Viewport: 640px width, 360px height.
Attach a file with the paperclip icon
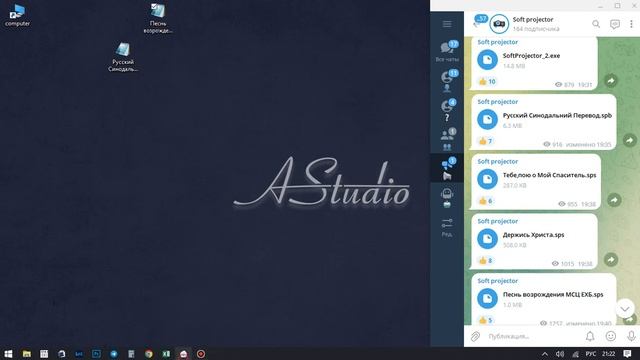pos(475,336)
